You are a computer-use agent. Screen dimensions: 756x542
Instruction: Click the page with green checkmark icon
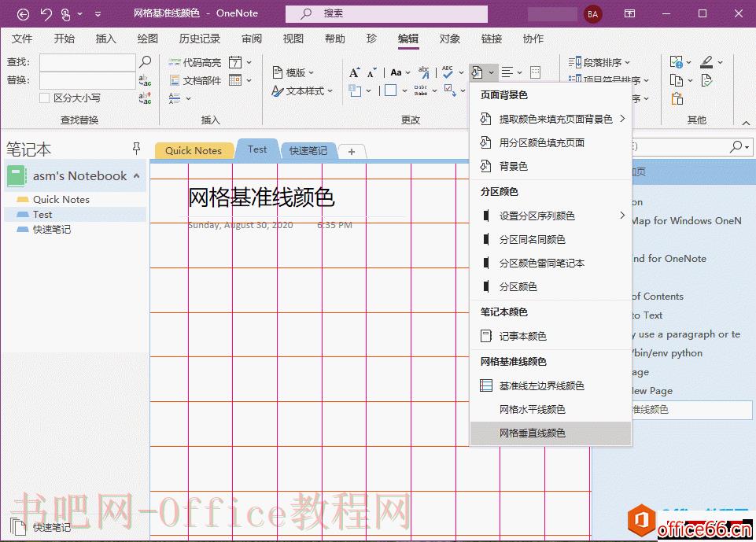point(706,80)
